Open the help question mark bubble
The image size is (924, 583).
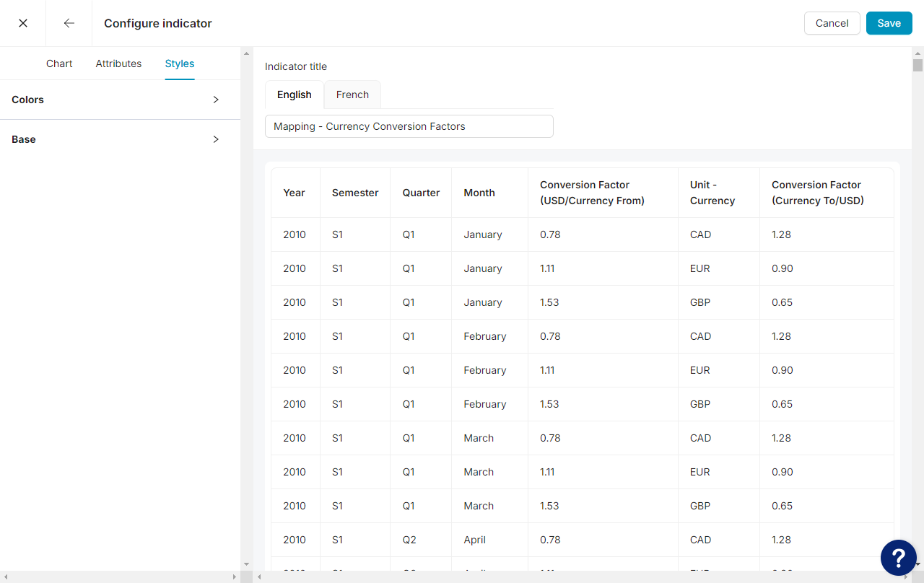coord(898,557)
